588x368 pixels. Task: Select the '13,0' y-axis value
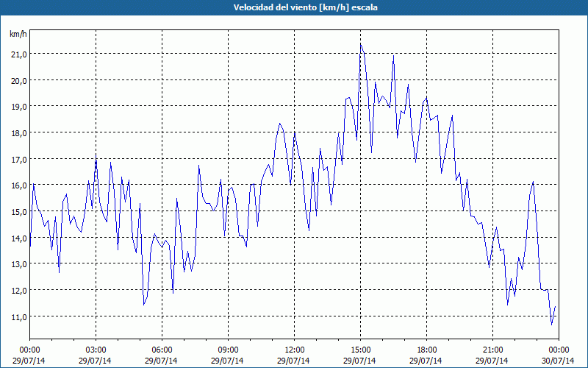pyautogui.click(x=19, y=264)
